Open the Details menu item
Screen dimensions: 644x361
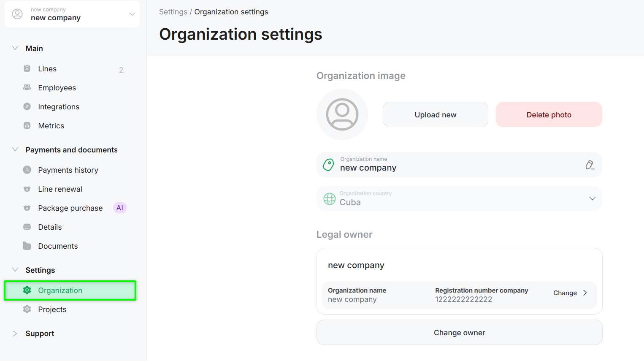[x=50, y=227]
